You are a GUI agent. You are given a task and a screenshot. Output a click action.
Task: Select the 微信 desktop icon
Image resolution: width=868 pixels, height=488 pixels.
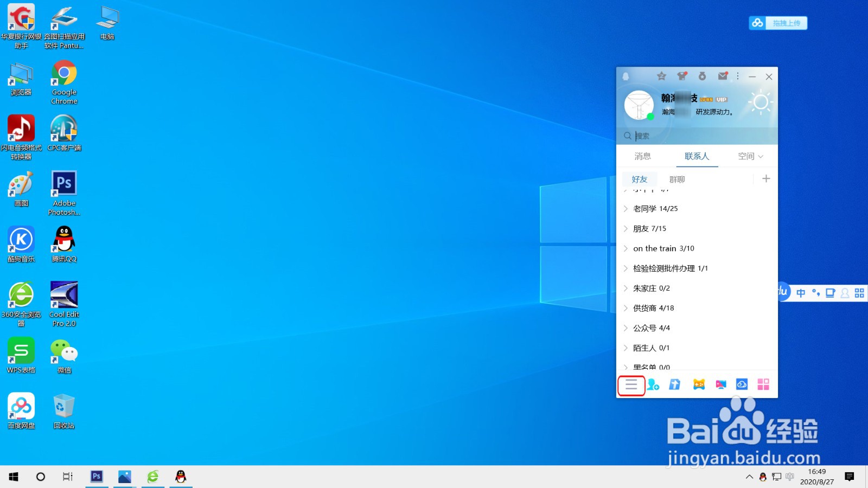[x=64, y=356]
